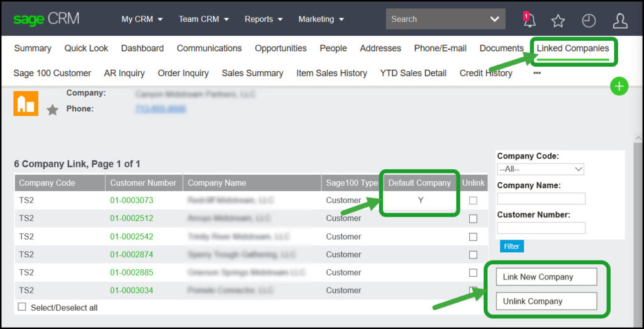Image resolution: width=644 pixels, height=329 pixels.
Task: Click the green plus new-item button
Action: tap(619, 86)
